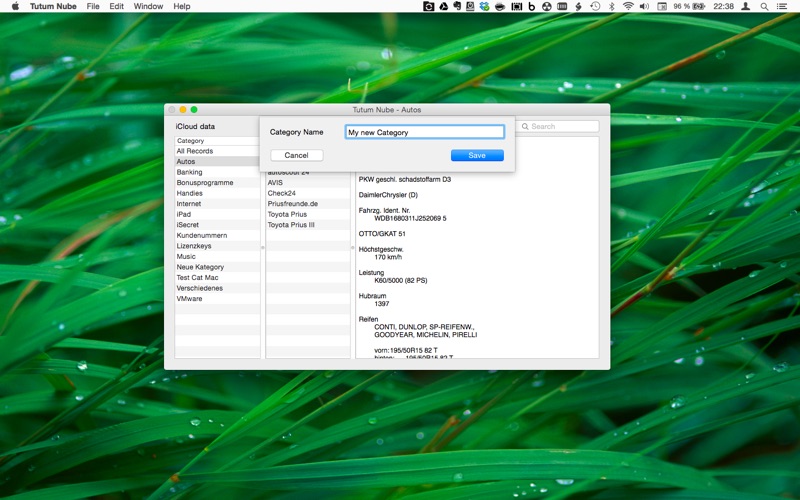Click the Category column header
Viewport: 800px width, 500px height.
[217, 140]
